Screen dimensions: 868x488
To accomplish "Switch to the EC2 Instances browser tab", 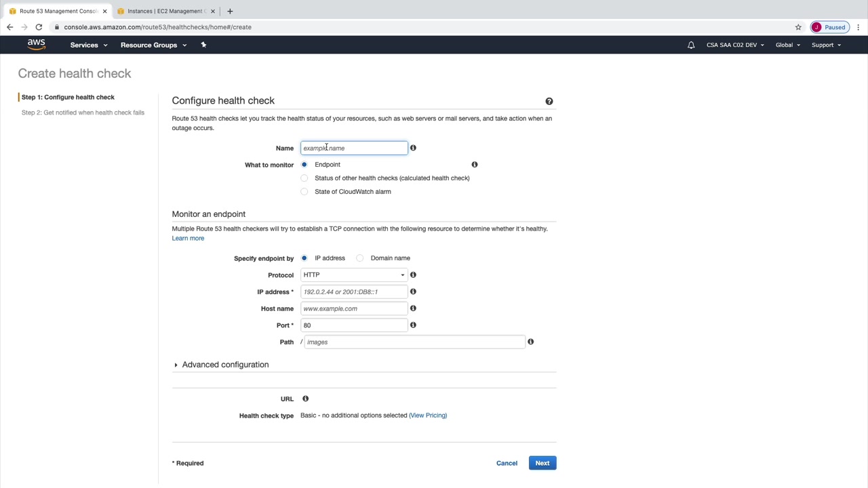I will 165,11.
